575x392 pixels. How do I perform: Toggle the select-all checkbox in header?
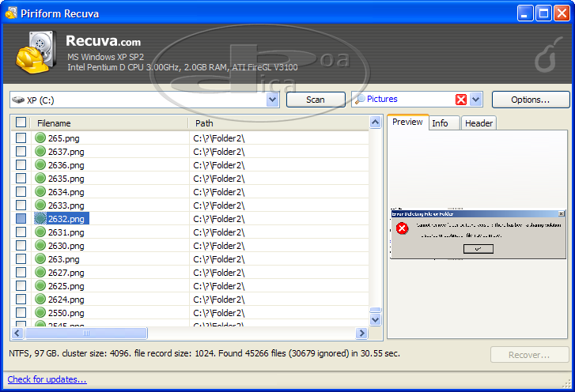click(x=21, y=123)
